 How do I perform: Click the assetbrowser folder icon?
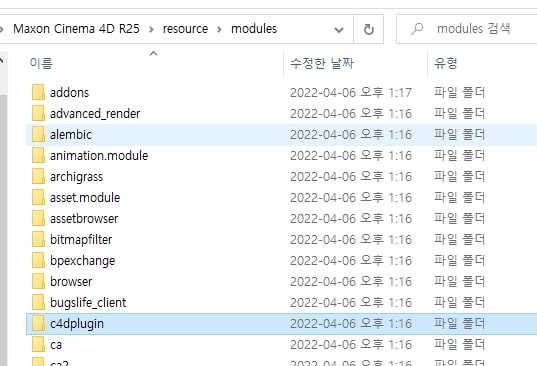pyautogui.click(x=38, y=218)
